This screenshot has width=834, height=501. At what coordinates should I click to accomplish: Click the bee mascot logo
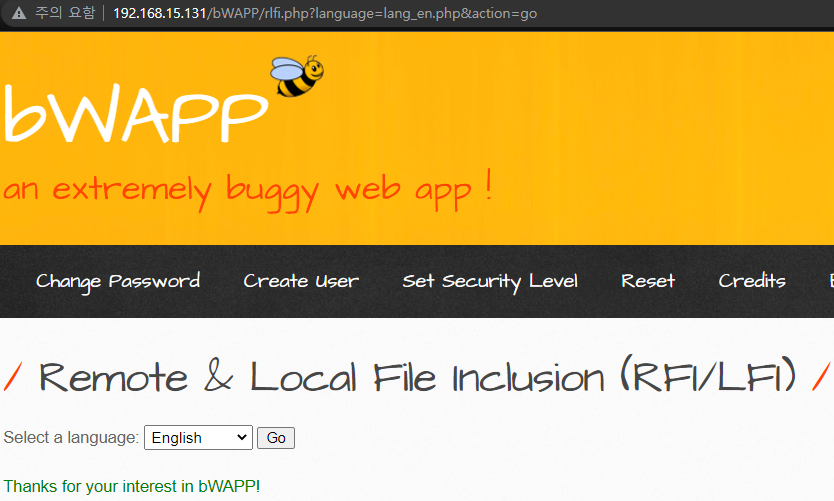pos(297,76)
